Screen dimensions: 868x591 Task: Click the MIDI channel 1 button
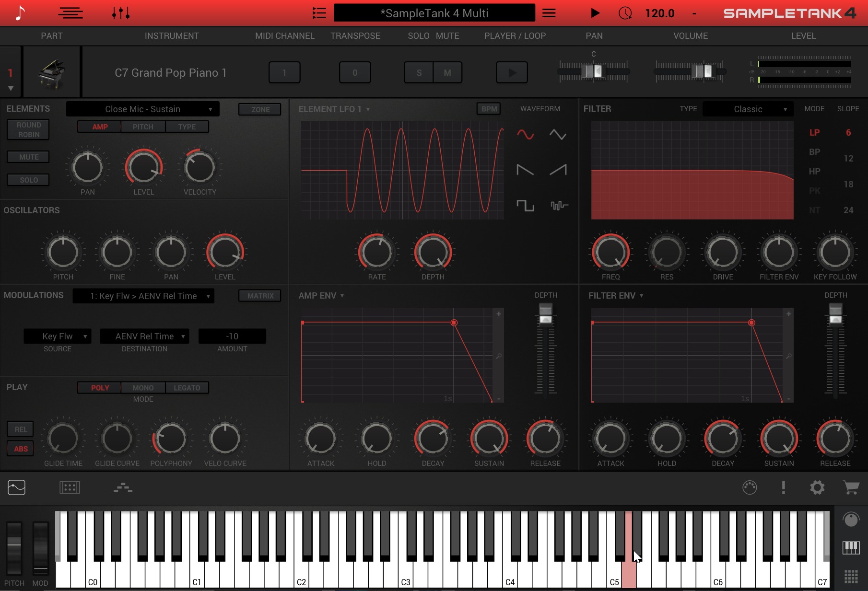click(x=284, y=73)
